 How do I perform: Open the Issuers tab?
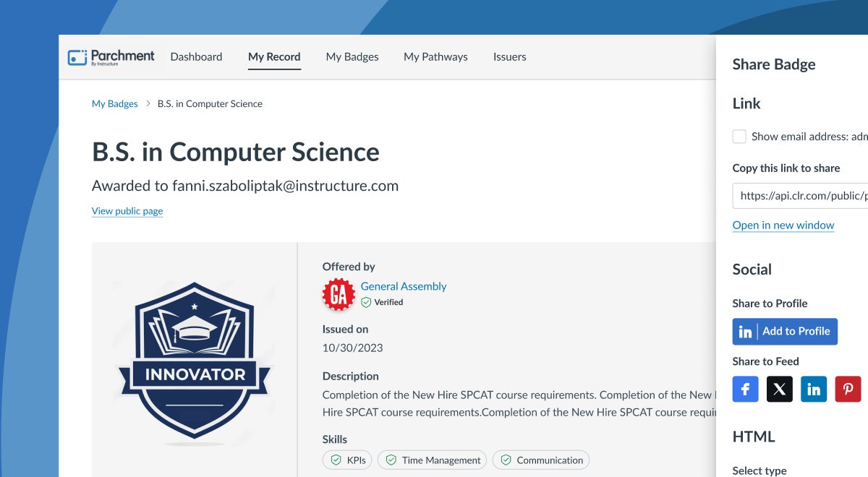pyautogui.click(x=509, y=57)
